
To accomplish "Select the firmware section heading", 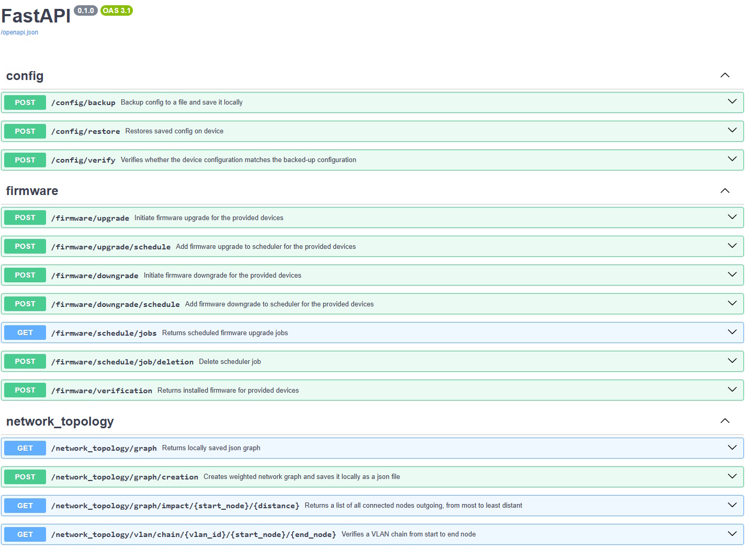I will pyautogui.click(x=32, y=191).
